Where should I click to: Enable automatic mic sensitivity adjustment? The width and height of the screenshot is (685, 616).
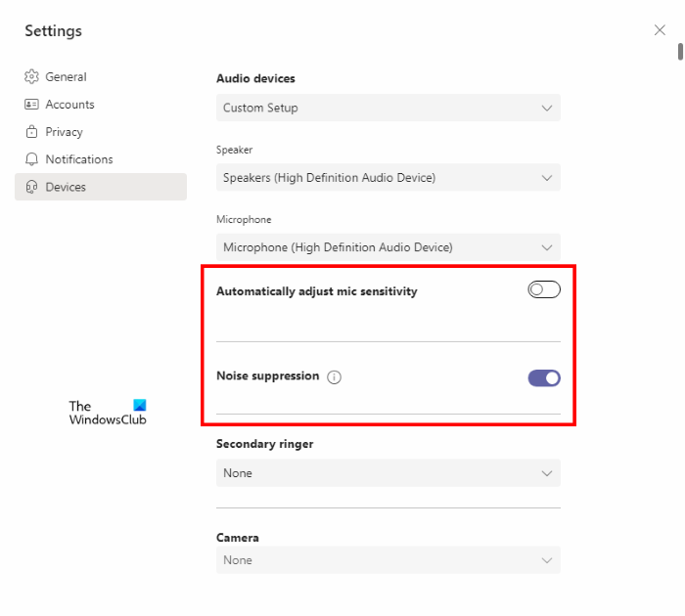point(544,290)
